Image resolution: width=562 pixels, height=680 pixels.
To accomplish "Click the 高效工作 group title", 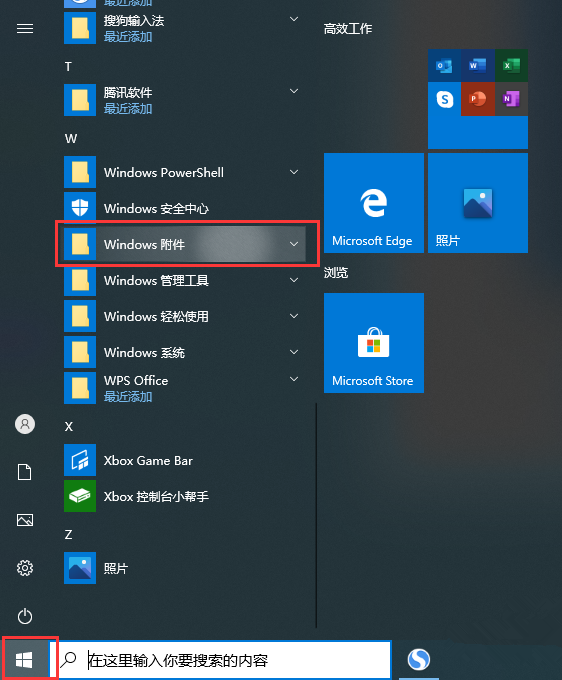I will tap(348, 29).
